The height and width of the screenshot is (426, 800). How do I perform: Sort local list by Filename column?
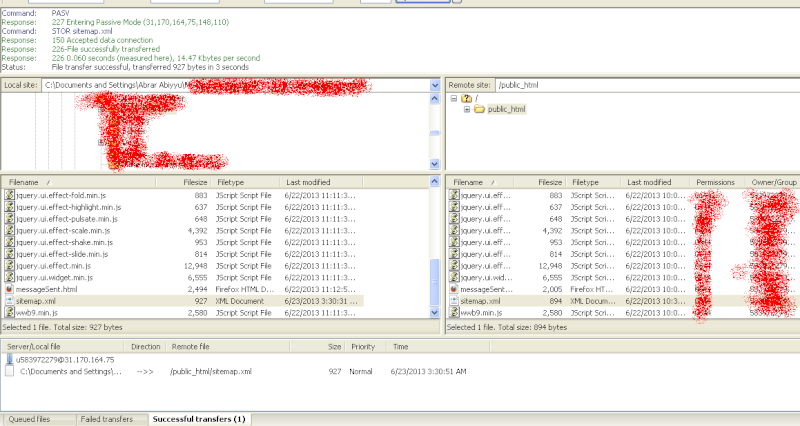(79, 182)
